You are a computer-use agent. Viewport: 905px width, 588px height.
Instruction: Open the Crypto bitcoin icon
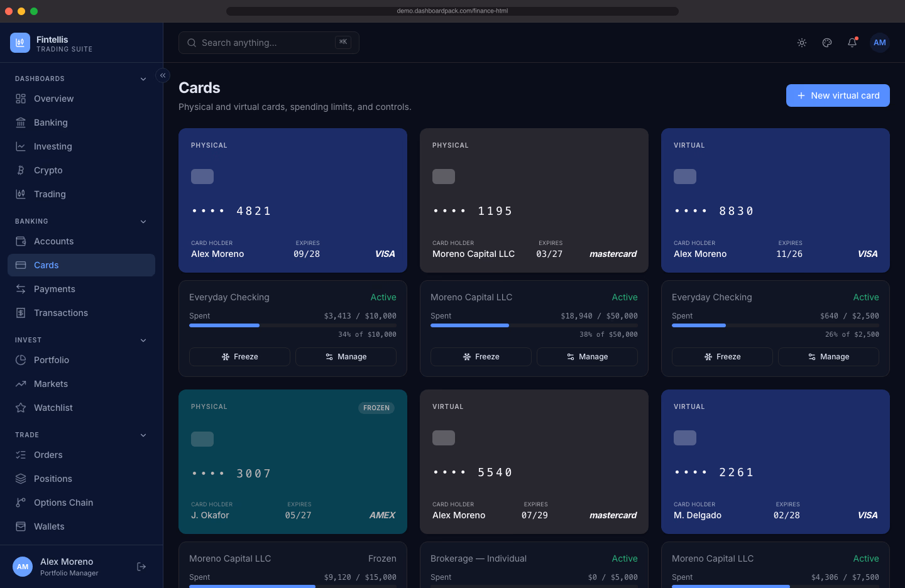21,170
